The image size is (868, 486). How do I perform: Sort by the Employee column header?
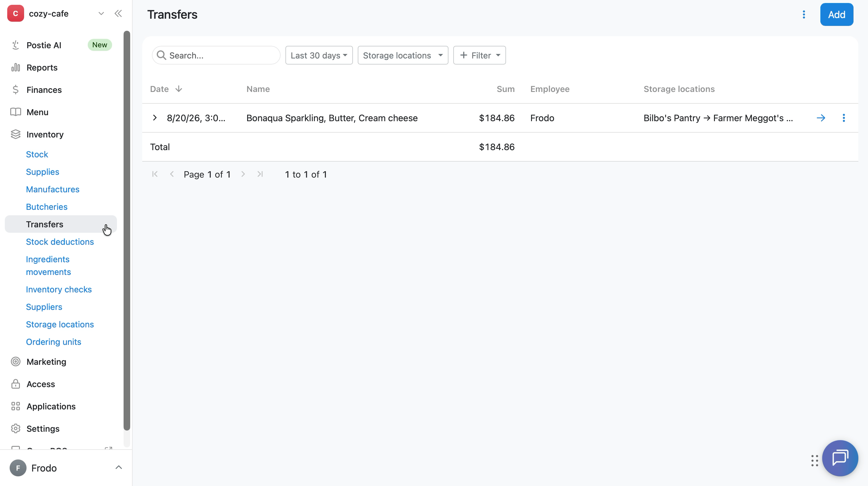(x=549, y=89)
